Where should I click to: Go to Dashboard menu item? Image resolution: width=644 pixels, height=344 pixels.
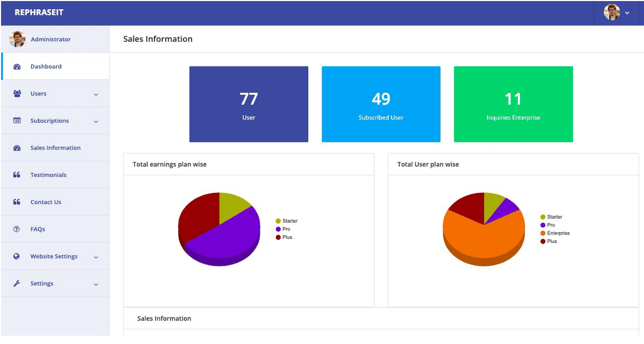(x=55, y=67)
